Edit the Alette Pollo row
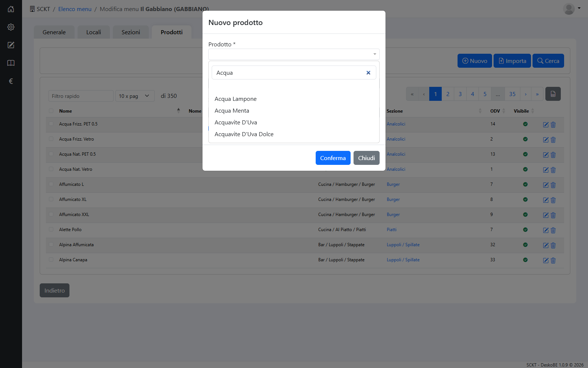The image size is (588, 368). point(546,230)
